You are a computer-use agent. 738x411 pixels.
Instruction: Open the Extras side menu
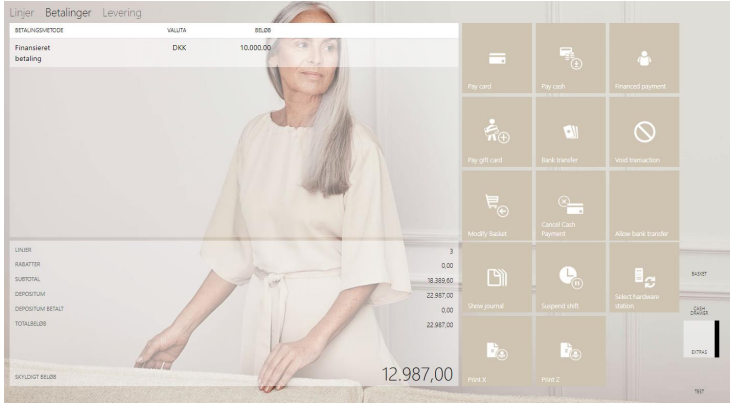[700, 340]
